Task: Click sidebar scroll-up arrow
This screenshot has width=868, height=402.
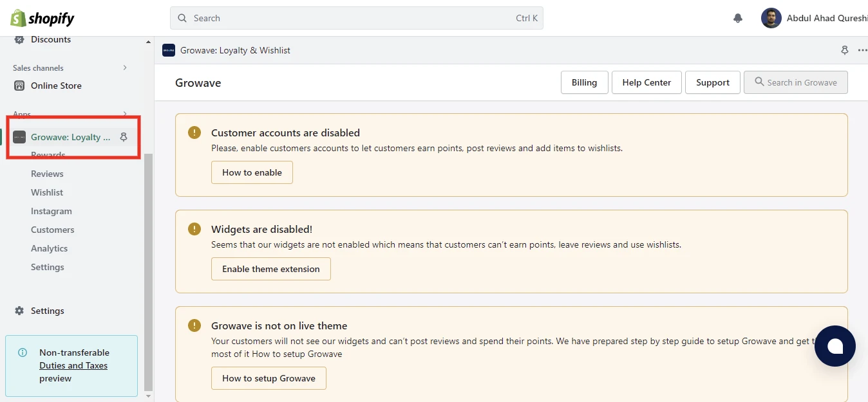Action: coord(149,42)
